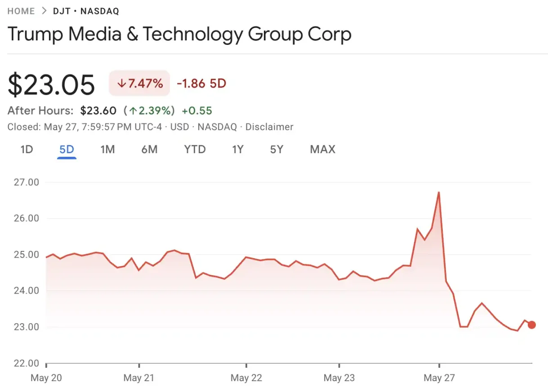Select the 1D time range tab
The image size is (548, 392).
(27, 150)
